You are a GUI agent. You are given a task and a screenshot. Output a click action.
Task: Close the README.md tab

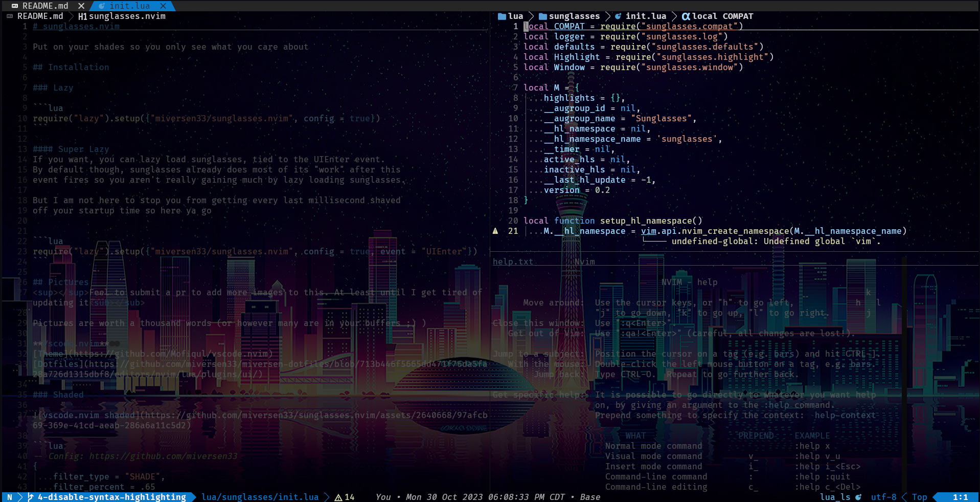(81, 6)
